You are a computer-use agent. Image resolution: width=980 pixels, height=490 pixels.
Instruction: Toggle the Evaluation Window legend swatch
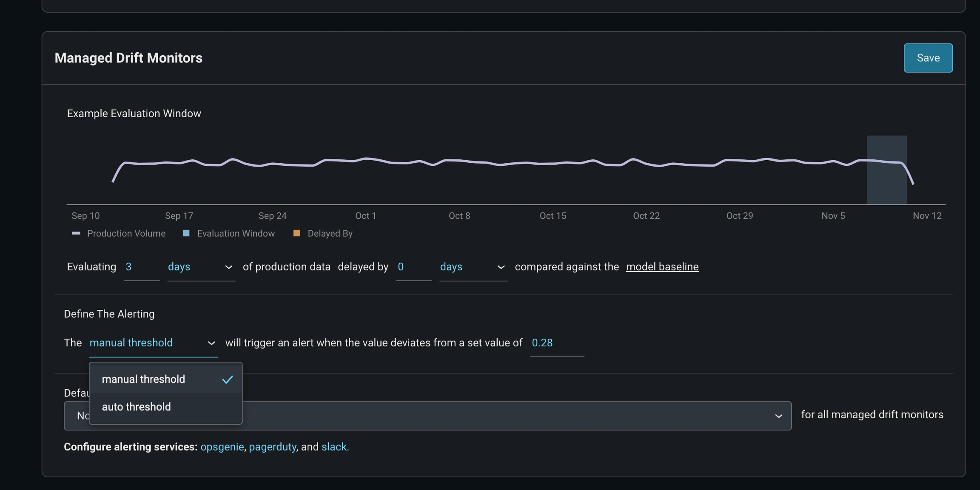[x=186, y=233]
